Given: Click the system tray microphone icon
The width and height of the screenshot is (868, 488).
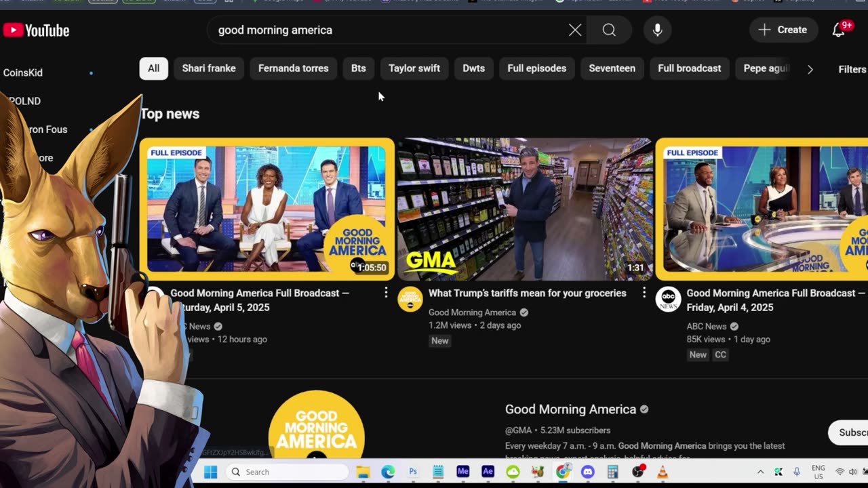Looking at the screenshot, I should pos(797,472).
